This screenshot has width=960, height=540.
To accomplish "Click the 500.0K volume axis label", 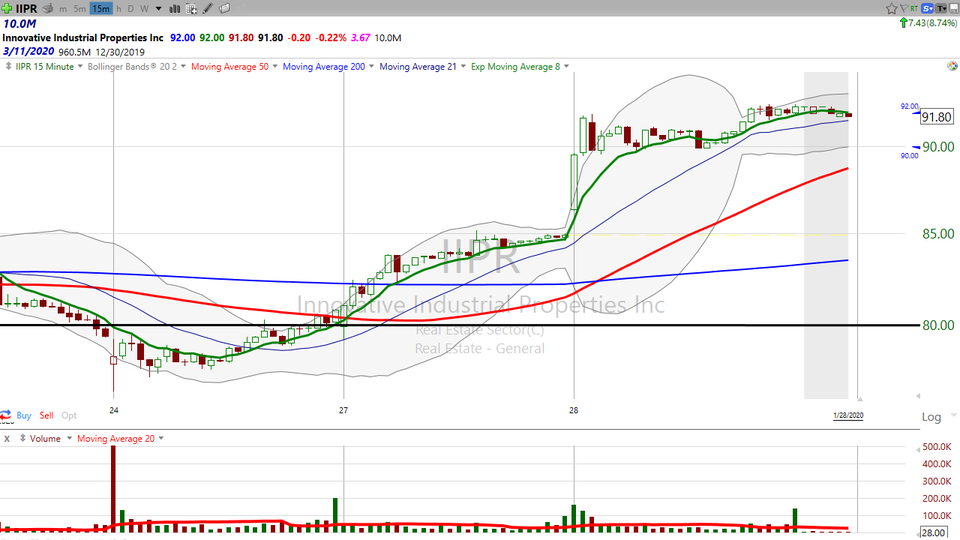I will [937, 447].
